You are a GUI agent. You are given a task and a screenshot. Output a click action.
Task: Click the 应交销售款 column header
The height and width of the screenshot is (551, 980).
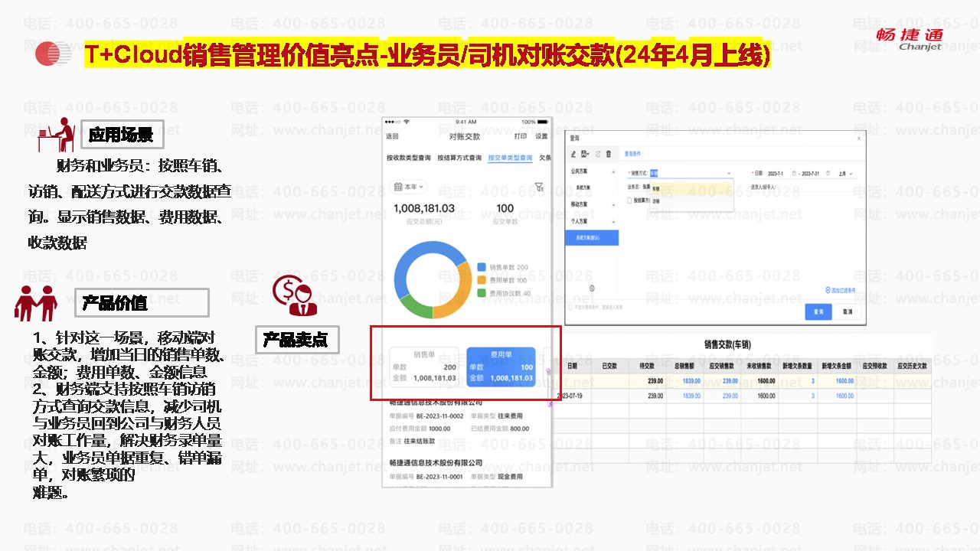[x=722, y=366]
